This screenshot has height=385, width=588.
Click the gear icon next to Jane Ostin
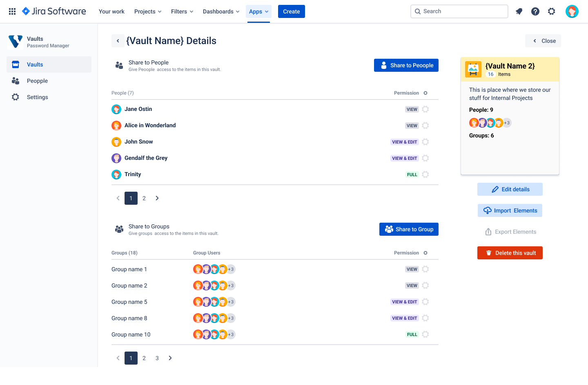pos(425,109)
